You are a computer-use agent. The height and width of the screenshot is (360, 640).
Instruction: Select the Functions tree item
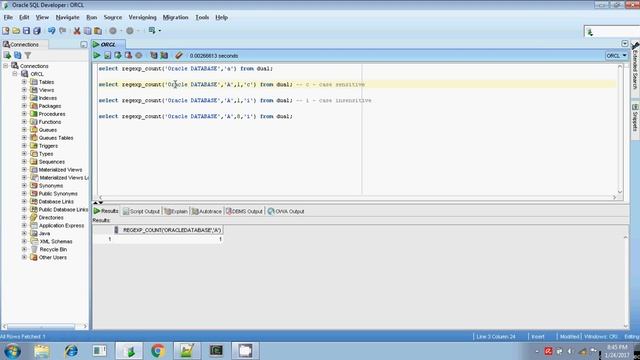(x=50, y=122)
